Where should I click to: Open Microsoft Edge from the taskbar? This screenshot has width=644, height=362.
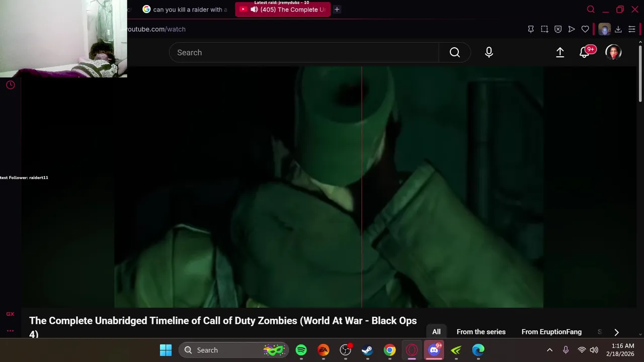478,350
